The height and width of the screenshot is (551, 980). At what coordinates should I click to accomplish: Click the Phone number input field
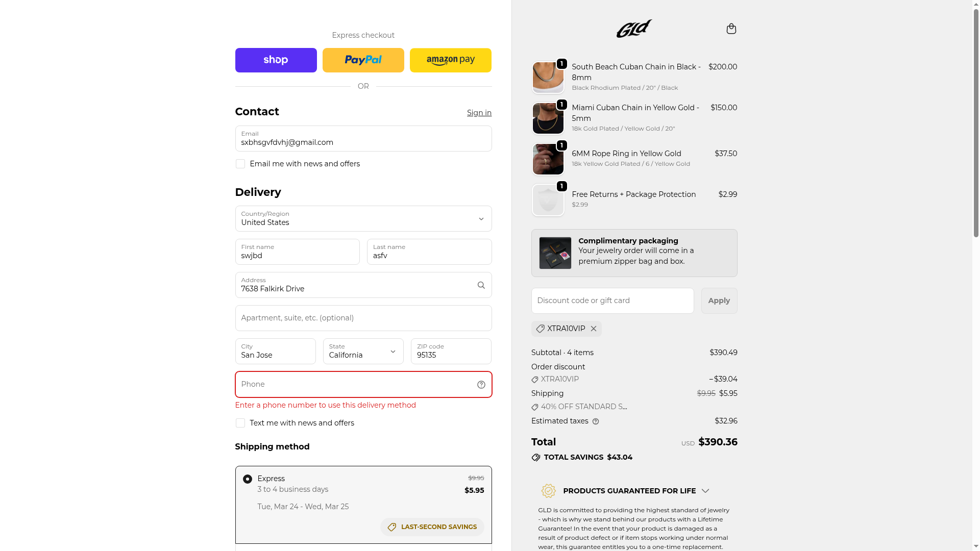coord(355,385)
